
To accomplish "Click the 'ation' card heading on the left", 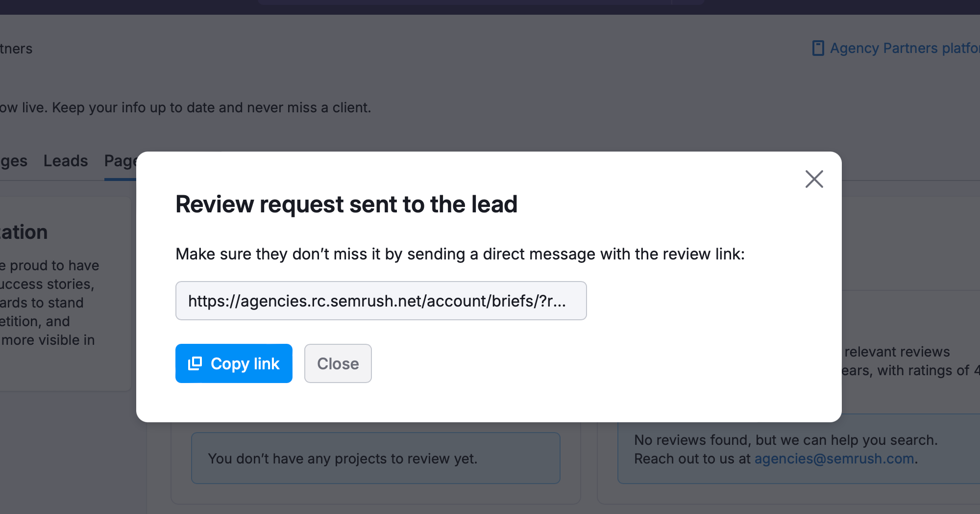I will point(24,232).
